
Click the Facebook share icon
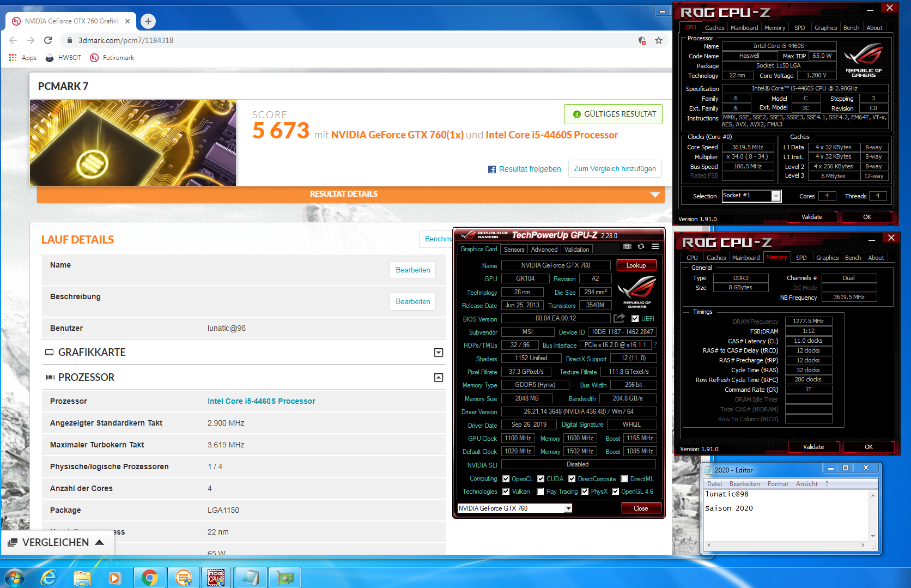pos(492,169)
